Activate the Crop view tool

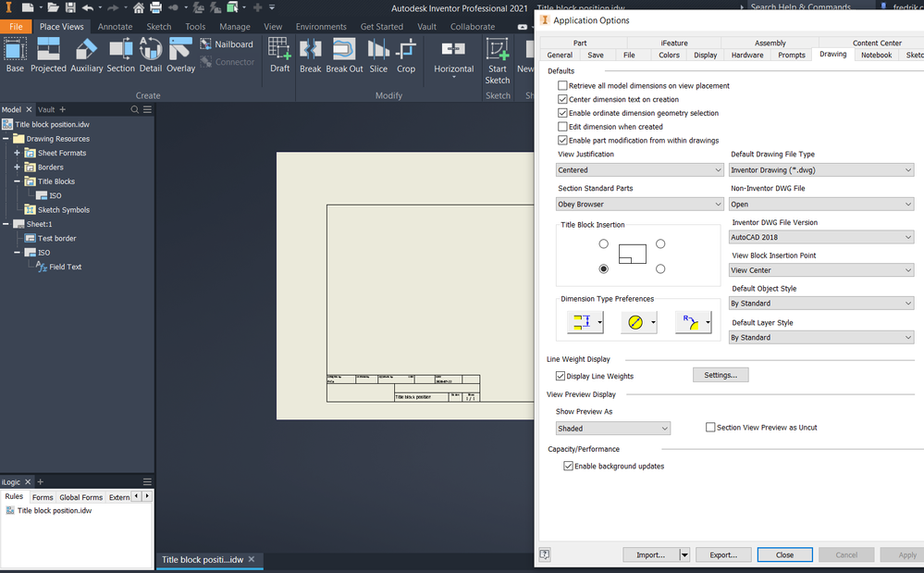[x=406, y=55]
